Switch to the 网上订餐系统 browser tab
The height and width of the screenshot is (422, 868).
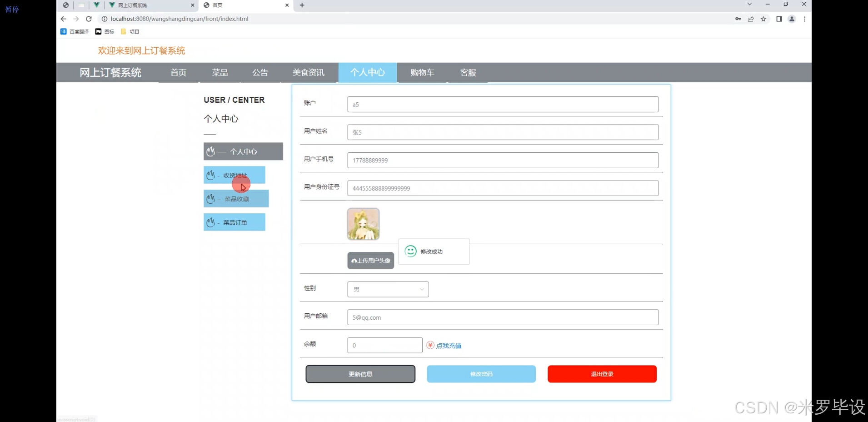[152, 5]
